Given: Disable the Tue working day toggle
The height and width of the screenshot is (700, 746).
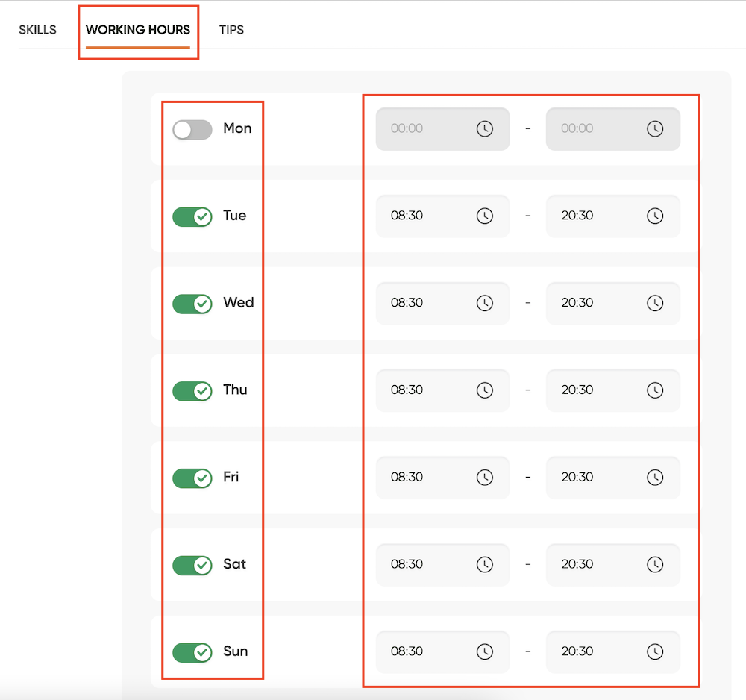Looking at the screenshot, I should (192, 216).
